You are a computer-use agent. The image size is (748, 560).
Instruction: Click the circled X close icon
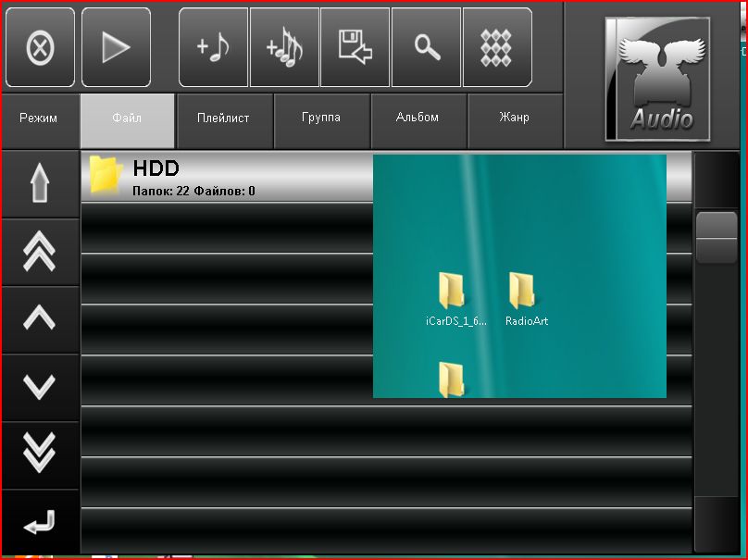point(40,47)
